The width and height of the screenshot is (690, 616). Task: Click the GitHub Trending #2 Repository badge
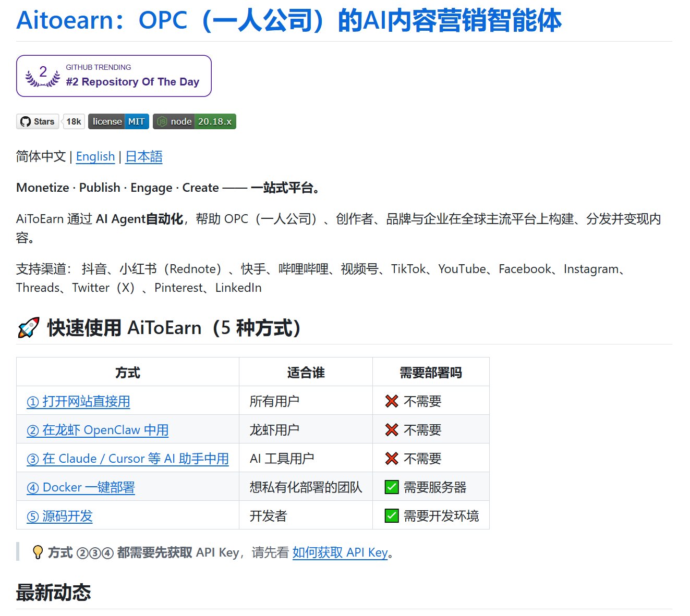click(x=114, y=76)
